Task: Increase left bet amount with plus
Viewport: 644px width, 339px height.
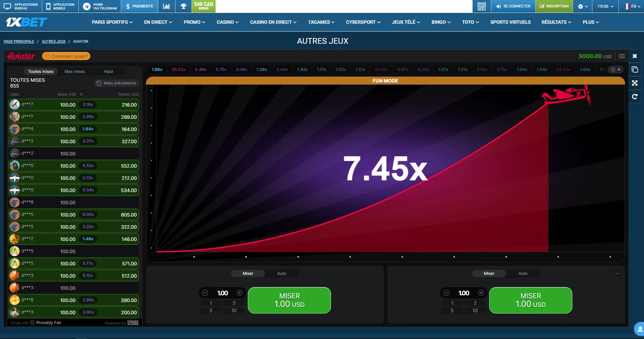Action: pos(240,293)
